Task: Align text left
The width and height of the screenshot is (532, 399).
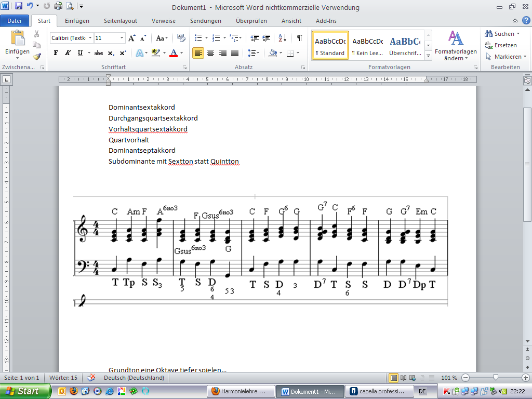Action: tap(198, 53)
